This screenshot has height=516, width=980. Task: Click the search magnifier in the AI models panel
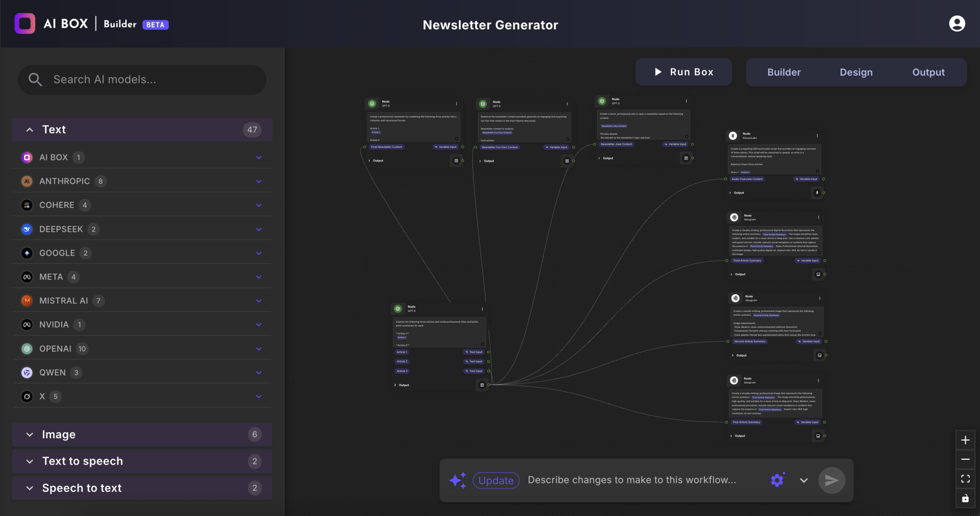[x=35, y=79]
